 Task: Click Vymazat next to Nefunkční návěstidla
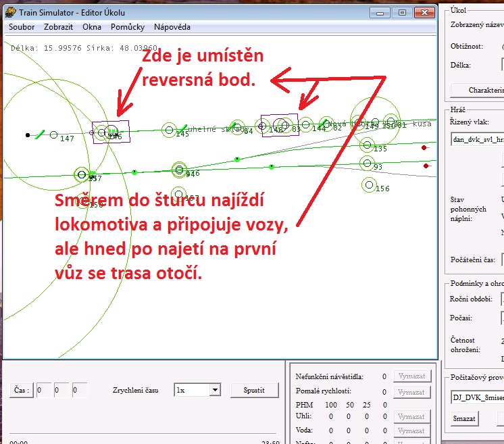coord(412,376)
